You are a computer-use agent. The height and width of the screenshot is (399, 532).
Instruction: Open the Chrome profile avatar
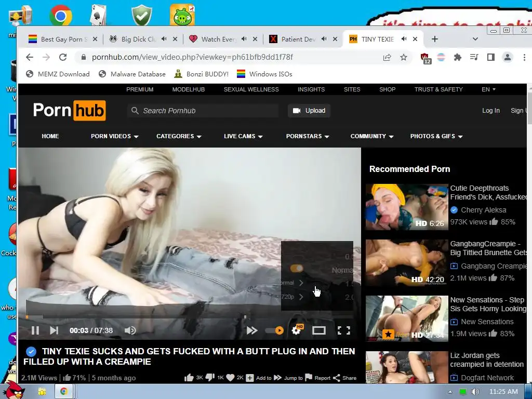click(508, 57)
